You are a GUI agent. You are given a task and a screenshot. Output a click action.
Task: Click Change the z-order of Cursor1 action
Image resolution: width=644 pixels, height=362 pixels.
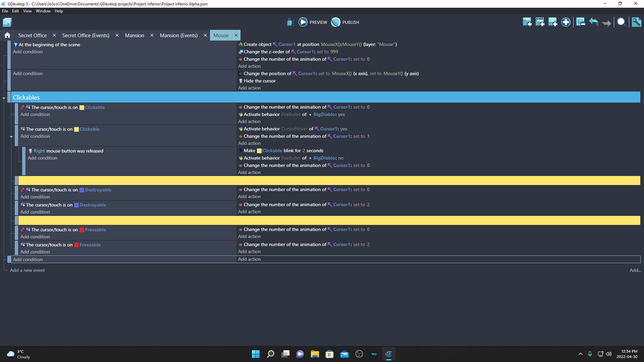[288, 52]
